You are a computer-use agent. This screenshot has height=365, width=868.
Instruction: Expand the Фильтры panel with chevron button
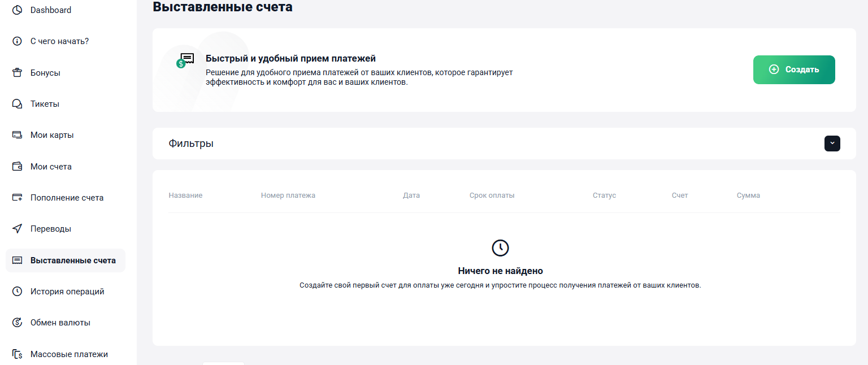pos(832,144)
